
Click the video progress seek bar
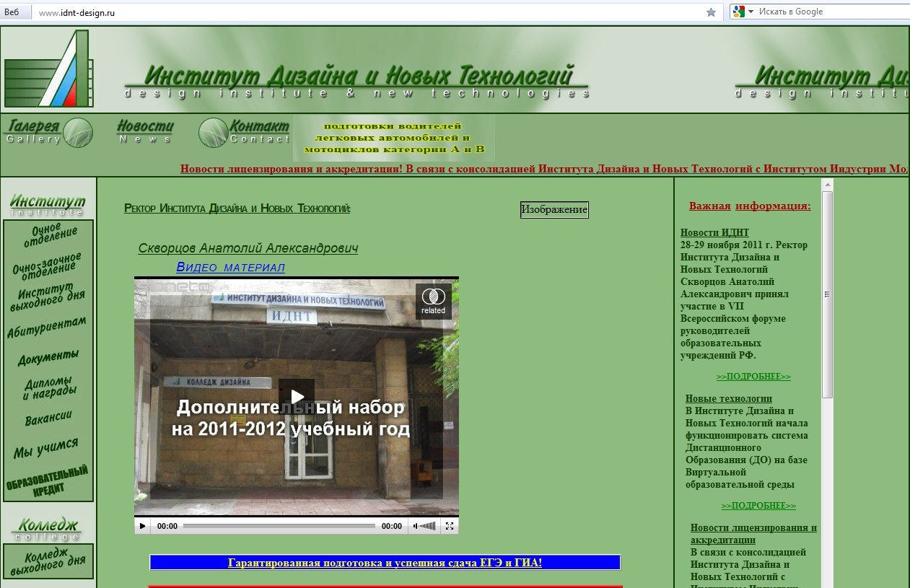pos(279,526)
